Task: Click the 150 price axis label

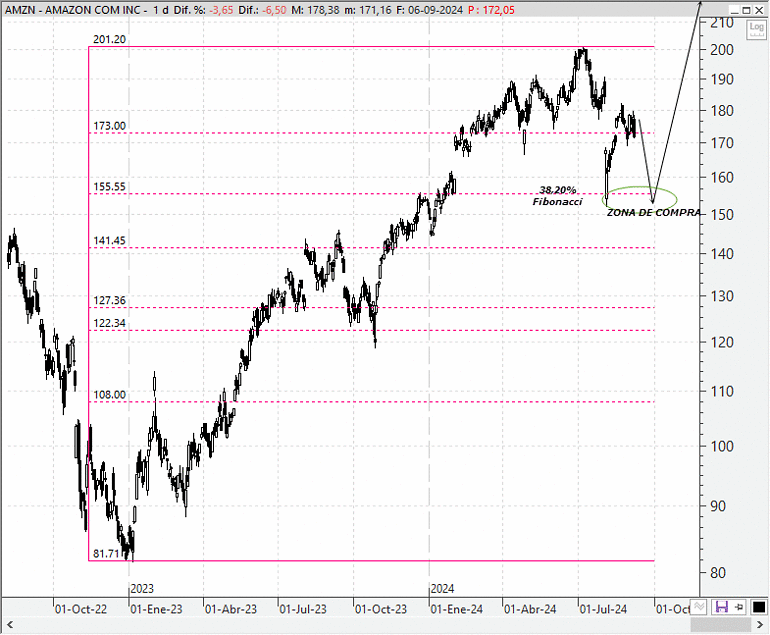Action: [x=722, y=215]
